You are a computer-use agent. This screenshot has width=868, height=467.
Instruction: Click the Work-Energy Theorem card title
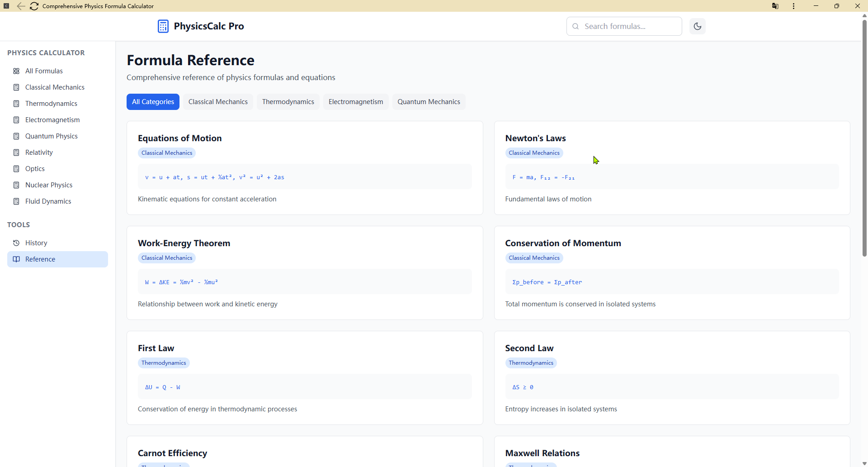coord(184,243)
